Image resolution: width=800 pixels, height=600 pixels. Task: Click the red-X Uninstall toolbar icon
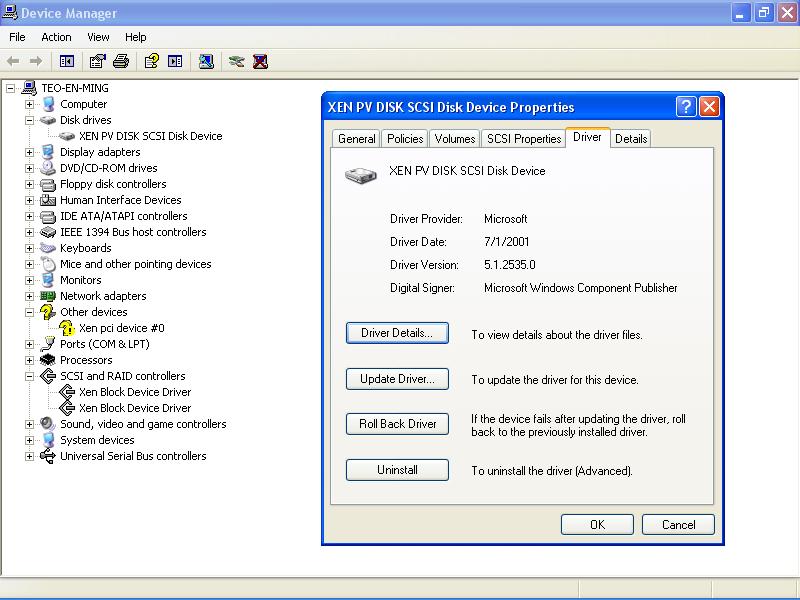(260, 61)
